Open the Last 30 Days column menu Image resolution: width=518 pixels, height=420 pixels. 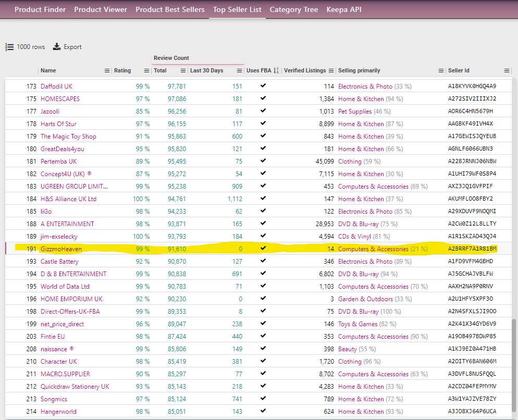[240, 70]
